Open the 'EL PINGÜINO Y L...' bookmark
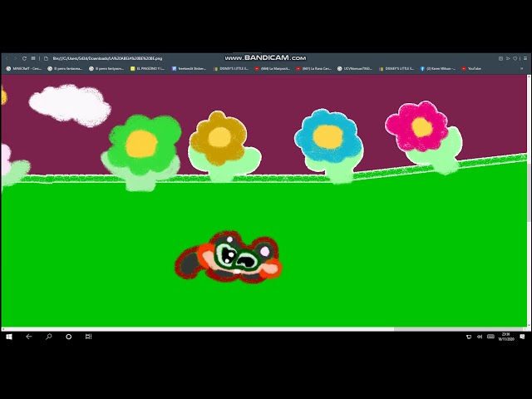This screenshot has width=532, height=399. click(x=148, y=68)
